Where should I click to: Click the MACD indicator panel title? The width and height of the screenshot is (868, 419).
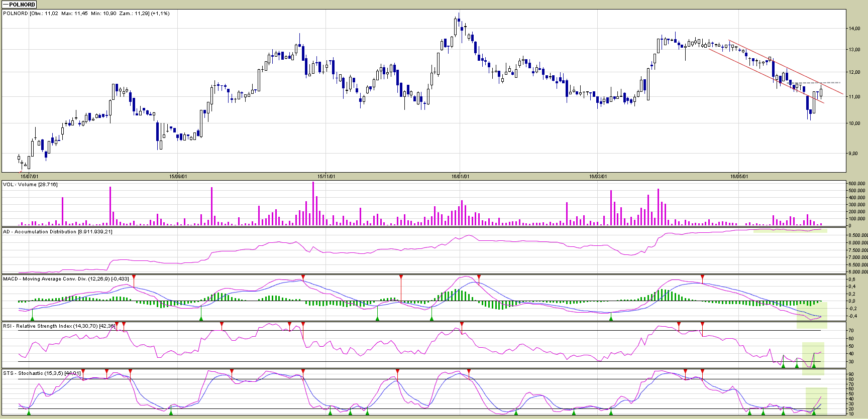click(66, 279)
